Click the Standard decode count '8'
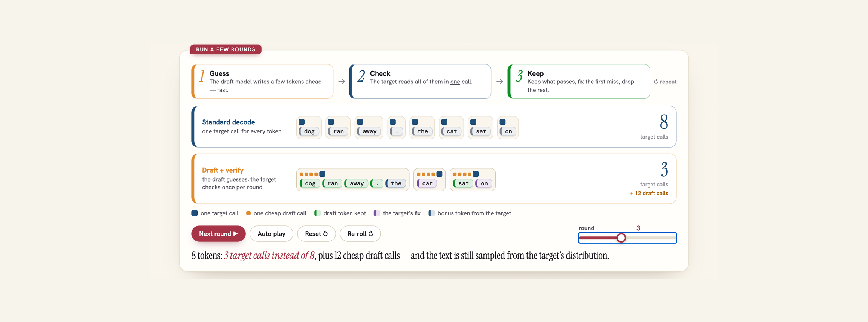Viewport: 868px width, 322px height. click(664, 122)
